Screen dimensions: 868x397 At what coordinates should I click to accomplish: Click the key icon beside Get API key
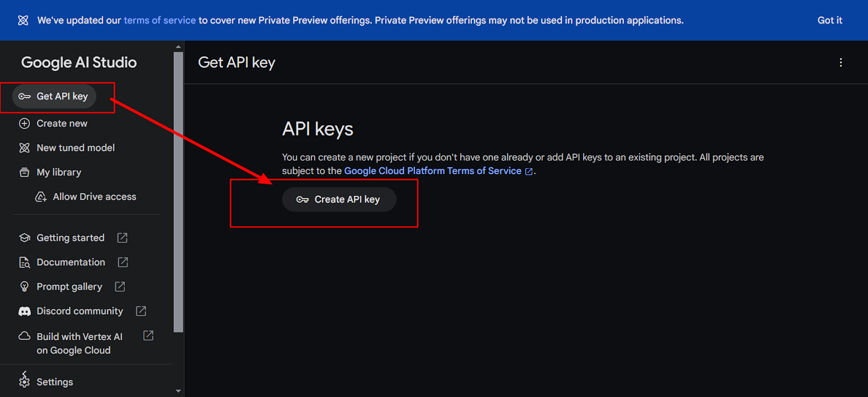point(24,97)
